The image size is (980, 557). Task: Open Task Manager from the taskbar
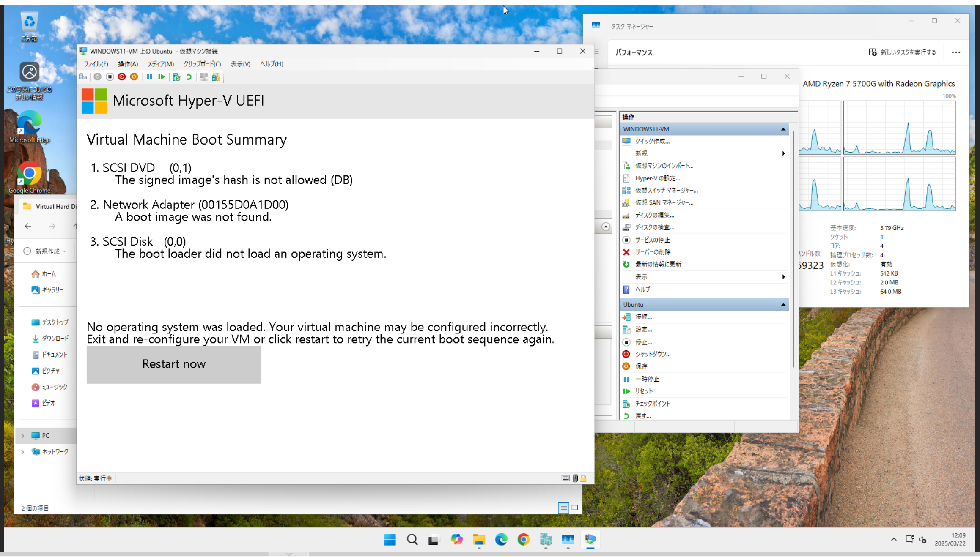[568, 540]
